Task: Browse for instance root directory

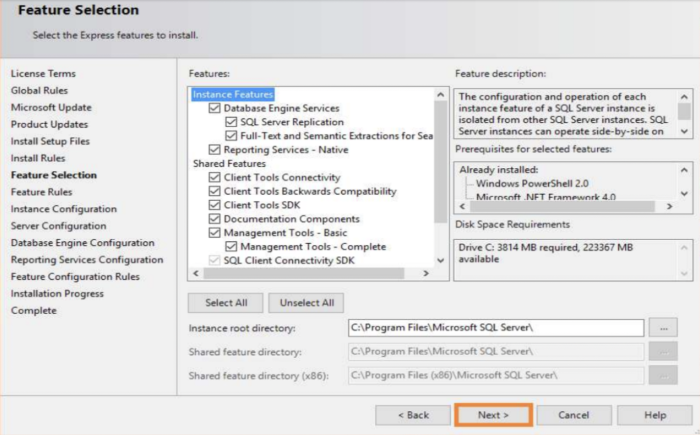Action: point(663,328)
